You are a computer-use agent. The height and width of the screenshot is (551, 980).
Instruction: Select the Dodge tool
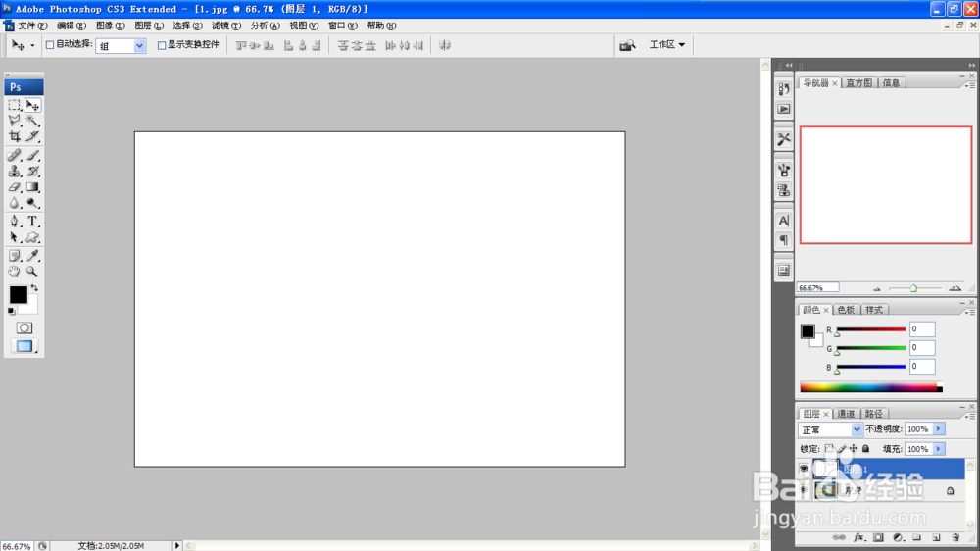tap(32, 203)
